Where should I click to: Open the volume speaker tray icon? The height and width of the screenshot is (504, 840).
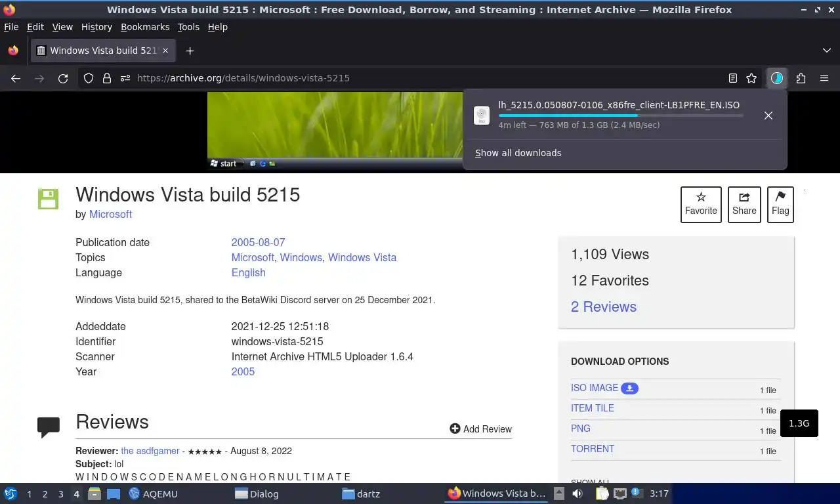(x=577, y=493)
